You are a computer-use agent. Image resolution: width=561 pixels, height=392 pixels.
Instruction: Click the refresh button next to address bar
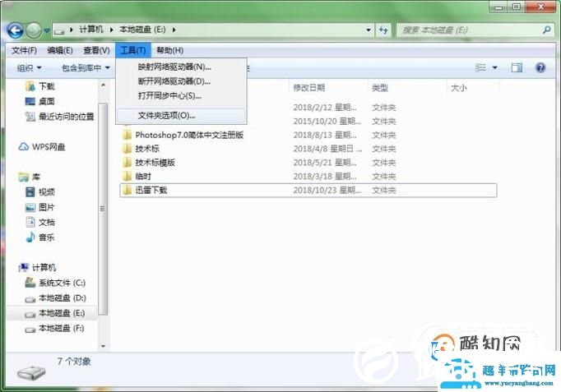[383, 30]
